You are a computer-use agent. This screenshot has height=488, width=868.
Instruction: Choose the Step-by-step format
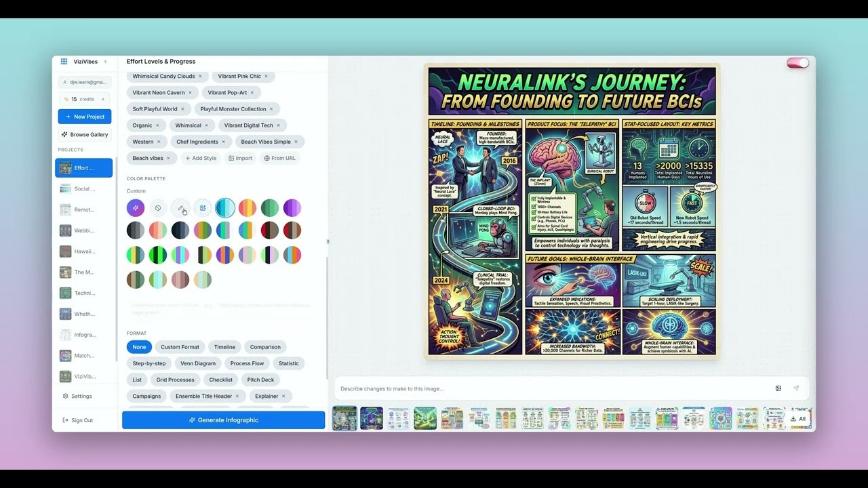pyautogui.click(x=149, y=363)
